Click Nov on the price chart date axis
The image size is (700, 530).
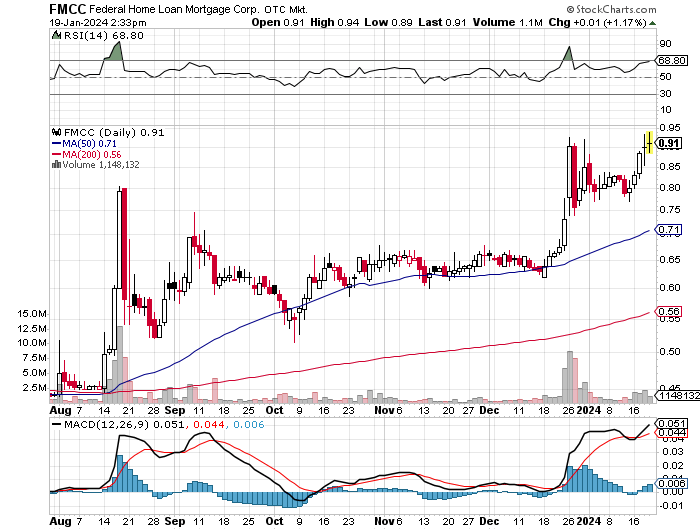(x=384, y=410)
